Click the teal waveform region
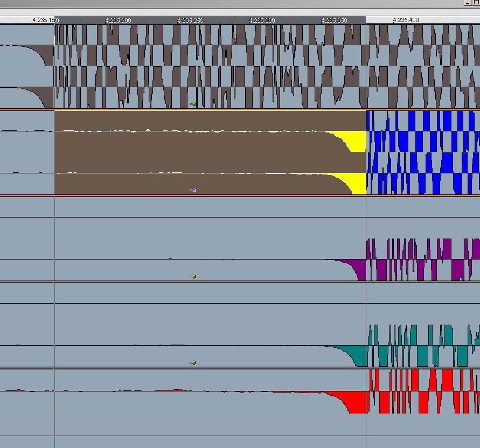The image size is (480, 448). click(423, 346)
